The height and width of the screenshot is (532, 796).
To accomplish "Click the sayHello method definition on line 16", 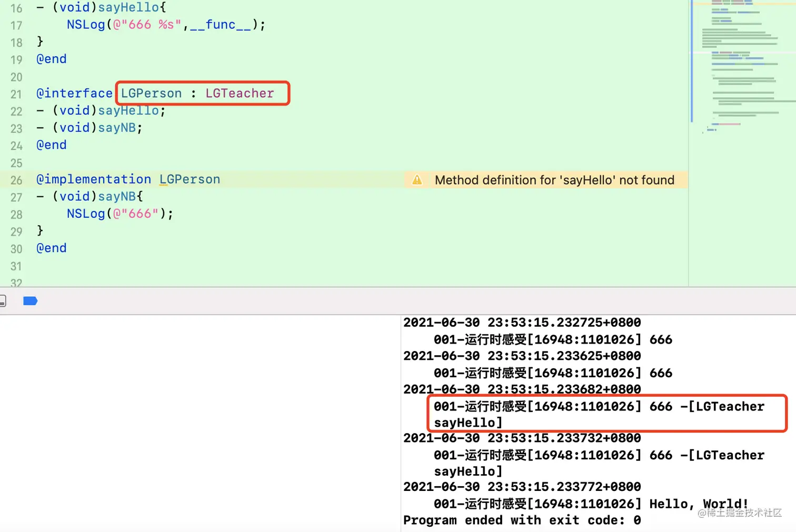I will point(128,7).
